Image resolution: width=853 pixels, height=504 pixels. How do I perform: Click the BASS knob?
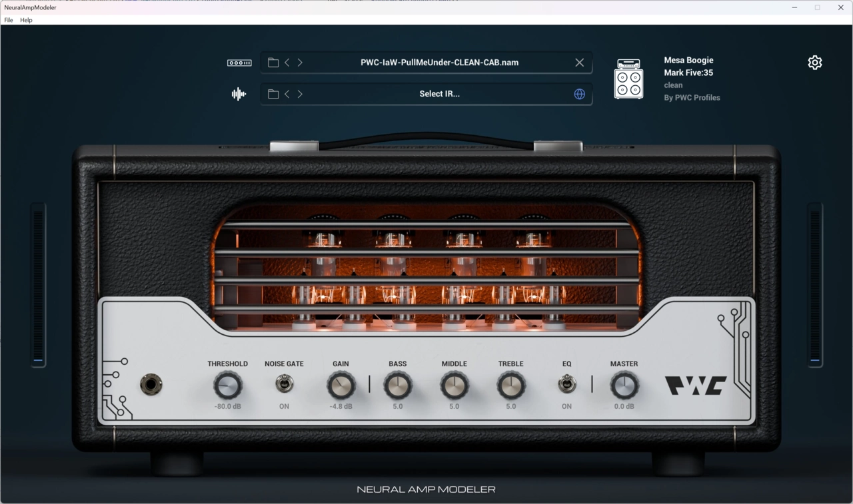tap(398, 385)
